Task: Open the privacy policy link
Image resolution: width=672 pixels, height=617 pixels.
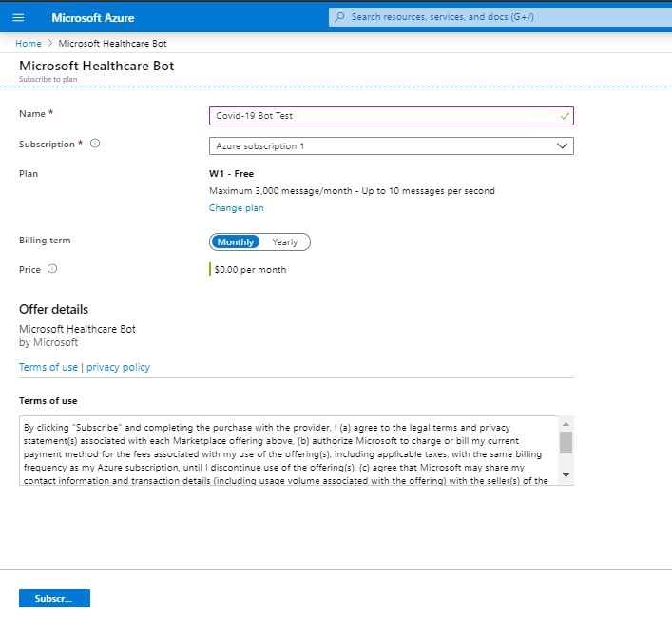Action: pos(118,367)
